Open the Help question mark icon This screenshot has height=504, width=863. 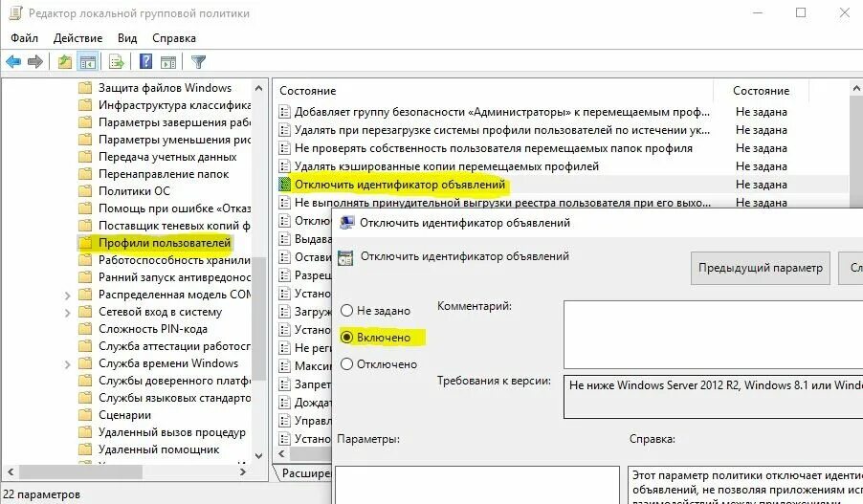145,61
